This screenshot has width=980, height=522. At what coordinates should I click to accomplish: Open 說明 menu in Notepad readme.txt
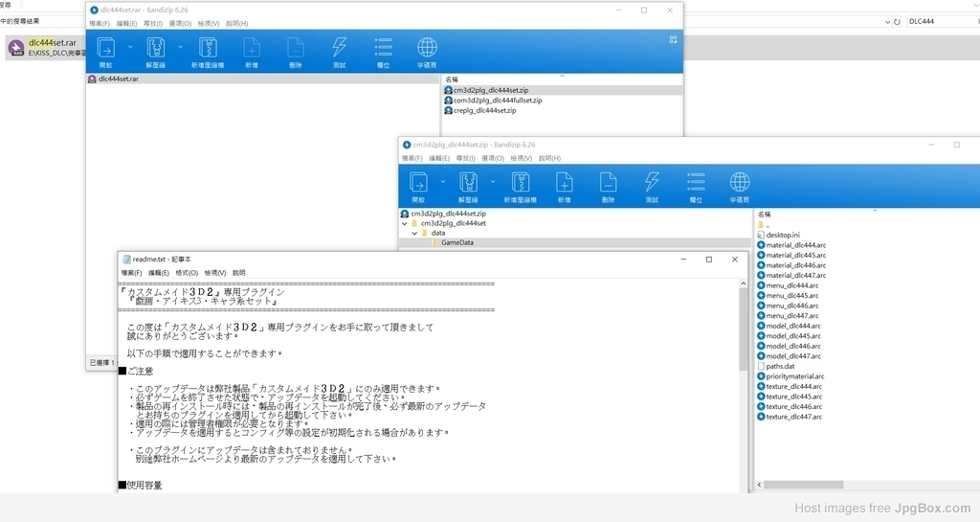(238, 273)
